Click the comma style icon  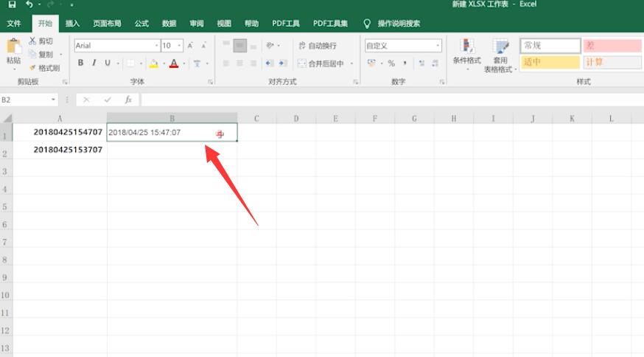[405, 63]
